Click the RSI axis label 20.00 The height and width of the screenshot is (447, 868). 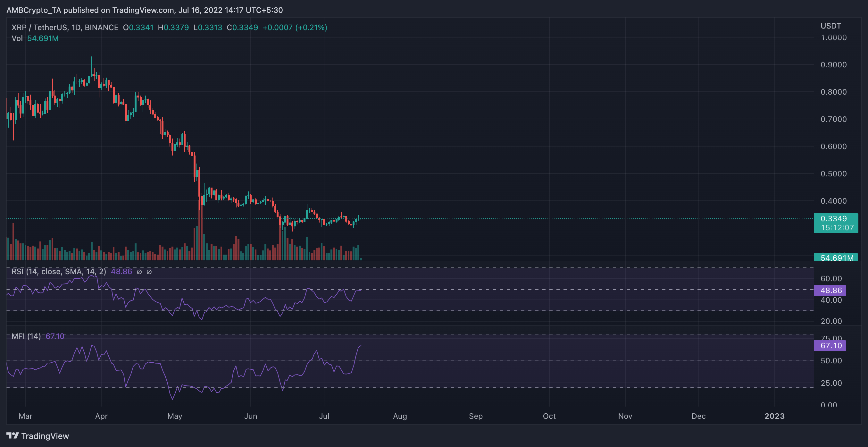click(831, 321)
